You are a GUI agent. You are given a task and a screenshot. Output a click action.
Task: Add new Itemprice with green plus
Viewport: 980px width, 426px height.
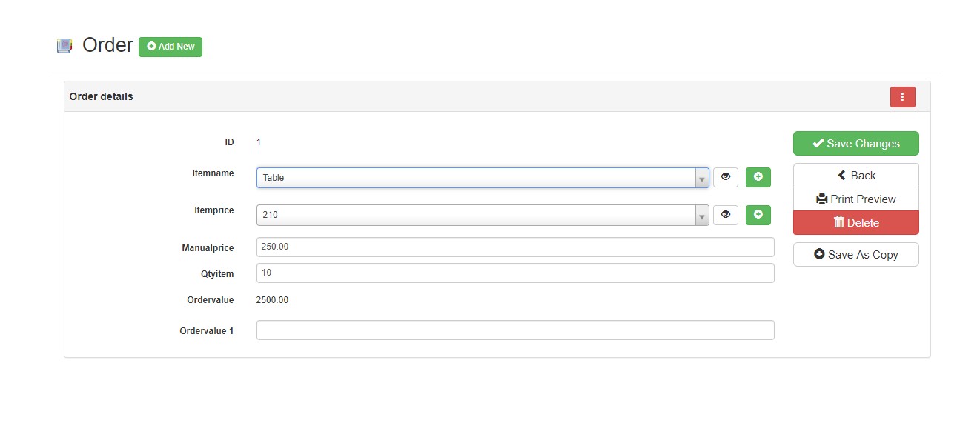[758, 215]
